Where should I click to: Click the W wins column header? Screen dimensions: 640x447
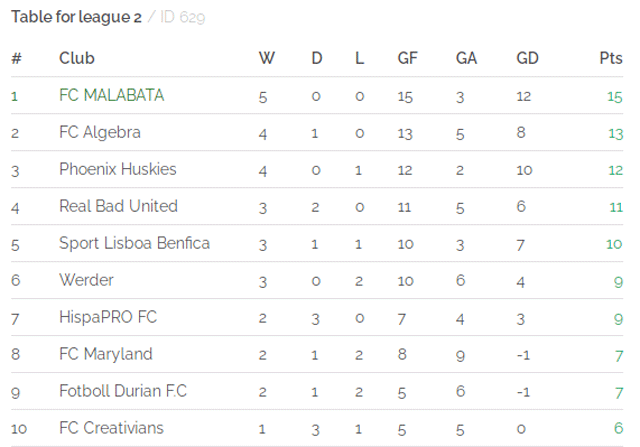(x=267, y=58)
